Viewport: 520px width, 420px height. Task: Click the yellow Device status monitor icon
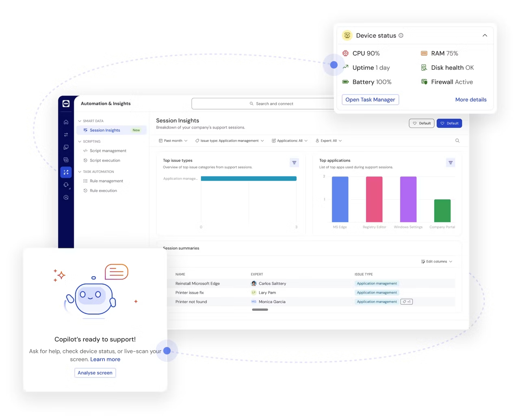click(347, 35)
